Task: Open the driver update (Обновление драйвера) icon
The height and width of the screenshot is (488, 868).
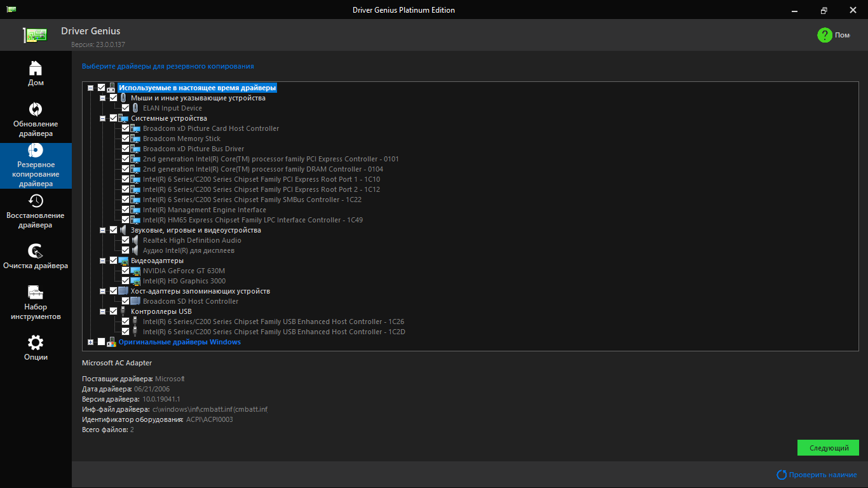Action: coord(36,109)
